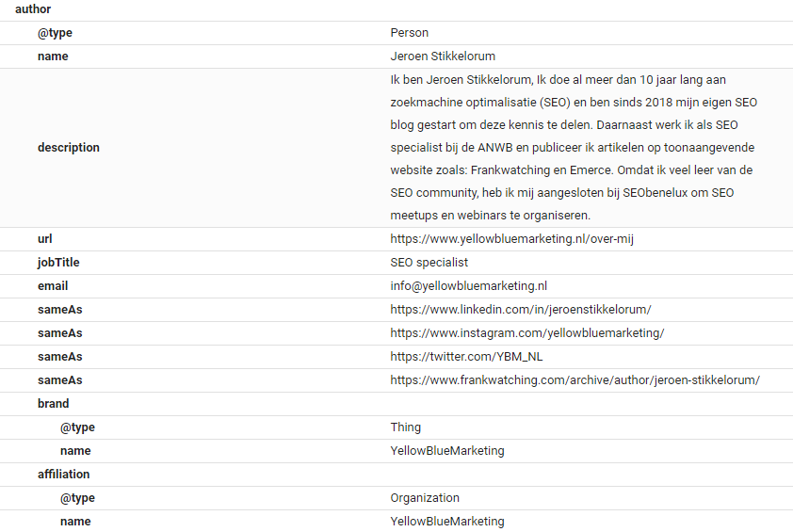This screenshot has width=793, height=532.
Task: Click the affiliation property row
Action: (64, 475)
